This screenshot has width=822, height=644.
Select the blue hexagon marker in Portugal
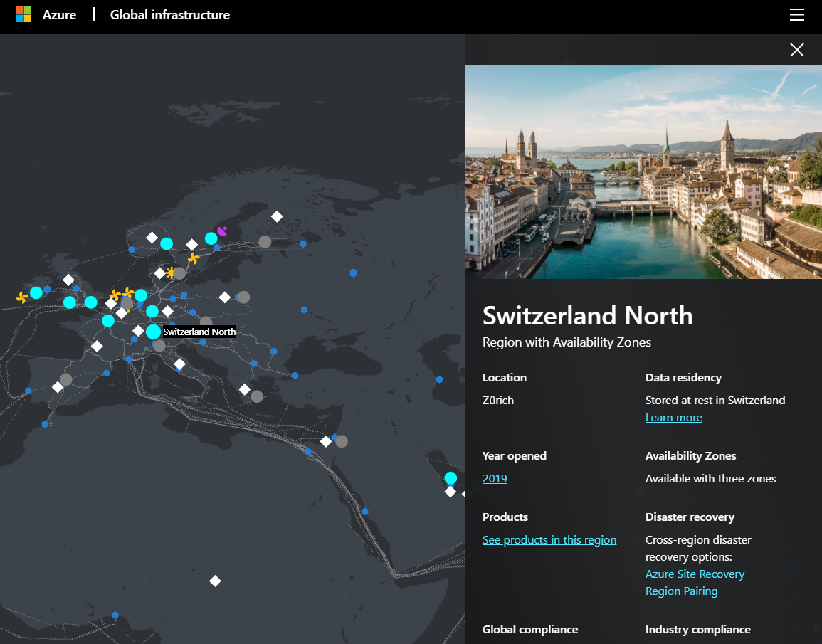(x=28, y=391)
